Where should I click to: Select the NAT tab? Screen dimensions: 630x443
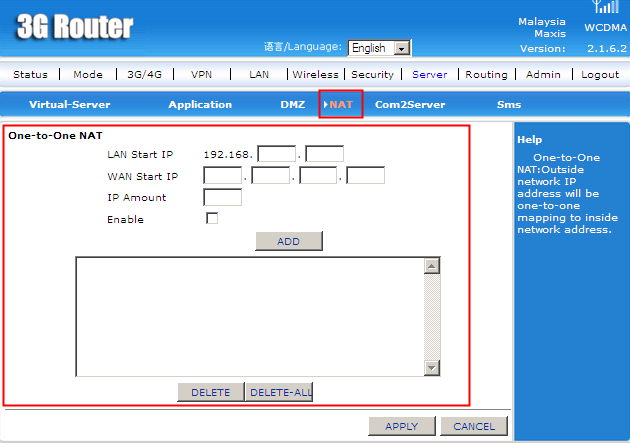[x=341, y=104]
